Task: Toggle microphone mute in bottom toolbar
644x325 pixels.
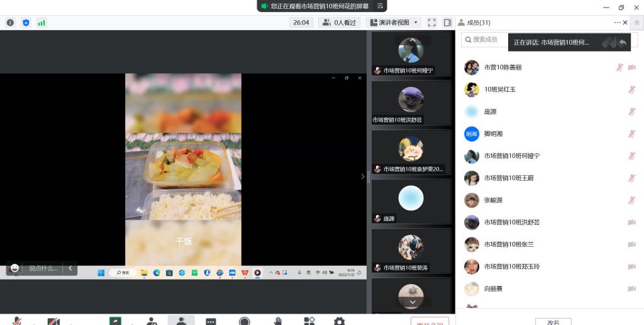Action: point(17,321)
